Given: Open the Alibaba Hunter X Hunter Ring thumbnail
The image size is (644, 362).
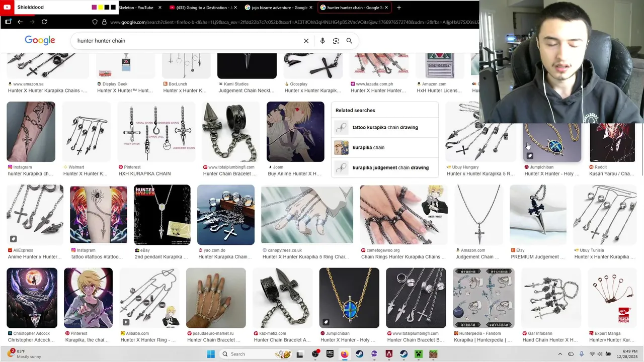Looking at the screenshot, I should [149, 298].
